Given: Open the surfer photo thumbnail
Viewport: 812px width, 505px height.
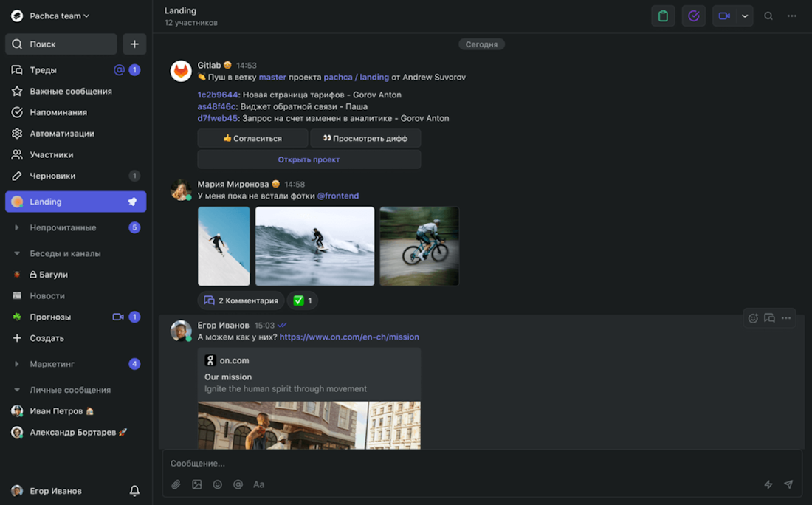Looking at the screenshot, I should (x=314, y=246).
